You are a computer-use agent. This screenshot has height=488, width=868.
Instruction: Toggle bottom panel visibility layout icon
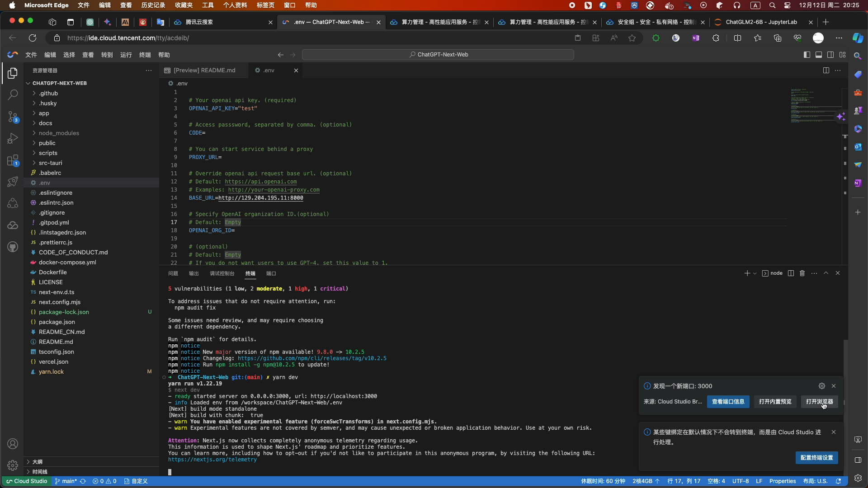pos(819,55)
